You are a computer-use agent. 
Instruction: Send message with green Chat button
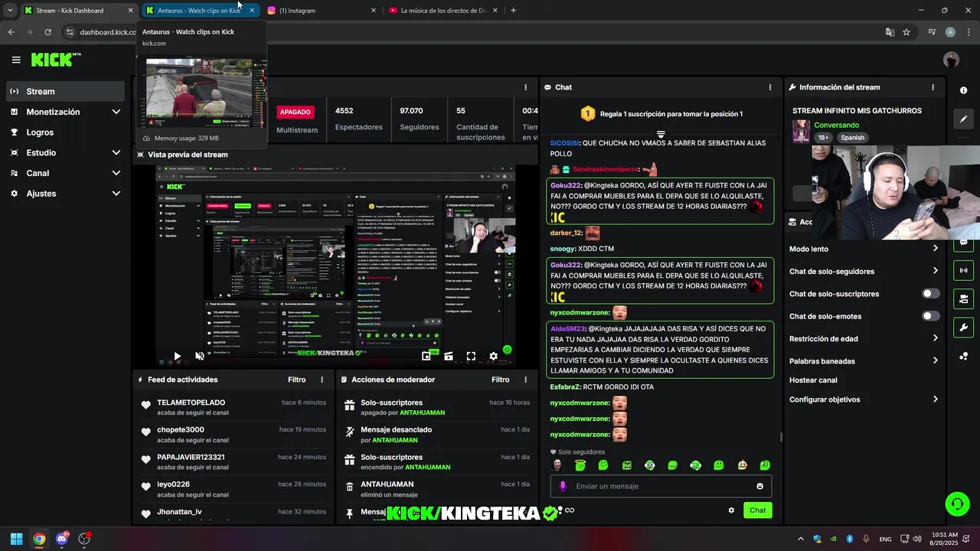[x=757, y=510]
